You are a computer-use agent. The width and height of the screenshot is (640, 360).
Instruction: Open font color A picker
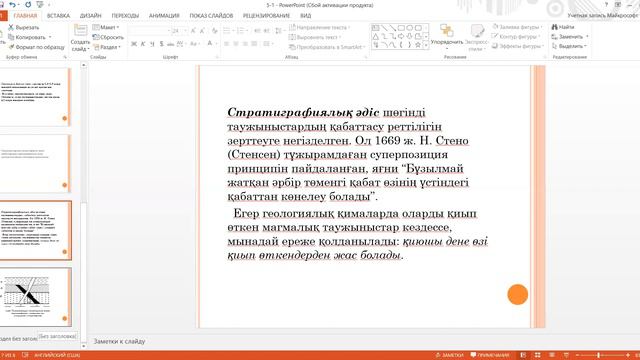(x=210, y=44)
